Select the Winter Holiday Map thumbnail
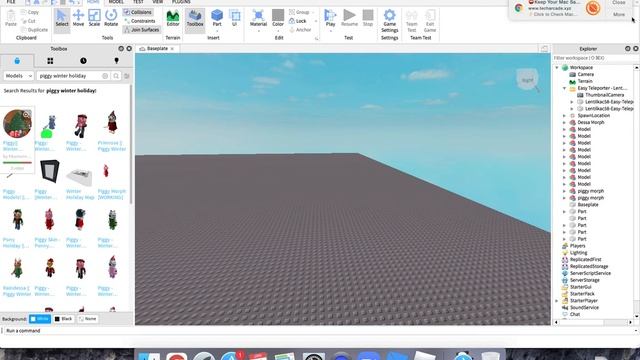The image size is (640, 360). 79,176
